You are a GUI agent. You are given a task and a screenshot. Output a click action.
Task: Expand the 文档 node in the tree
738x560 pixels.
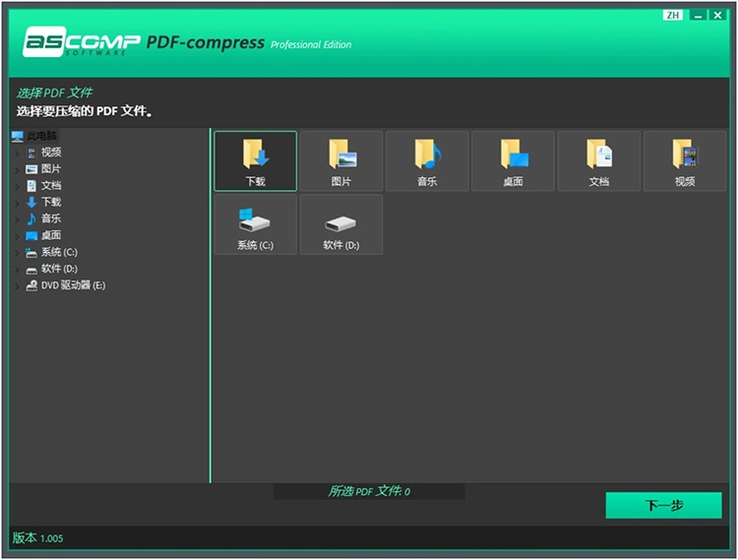tap(17, 186)
